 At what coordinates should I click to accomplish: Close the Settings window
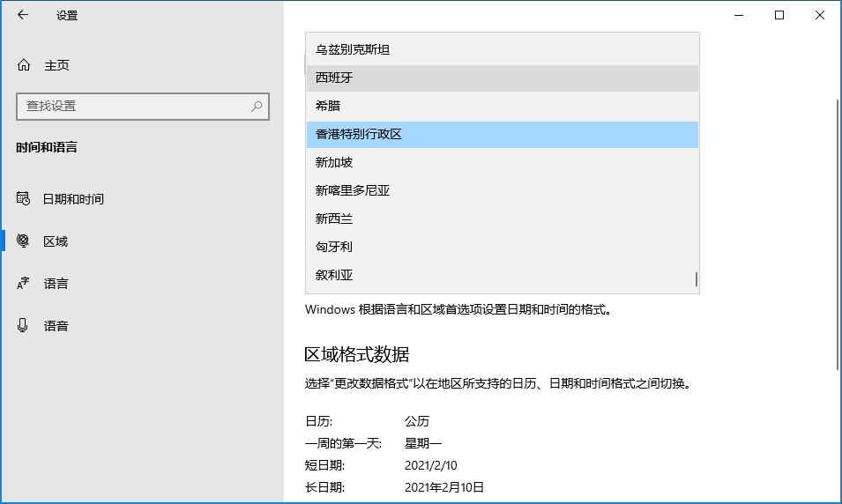tap(819, 15)
